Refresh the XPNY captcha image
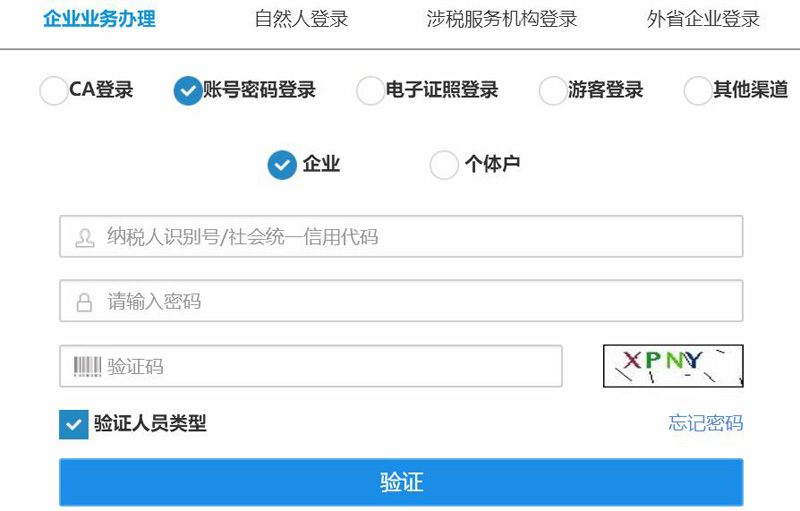The height and width of the screenshot is (511, 800). click(673, 366)
